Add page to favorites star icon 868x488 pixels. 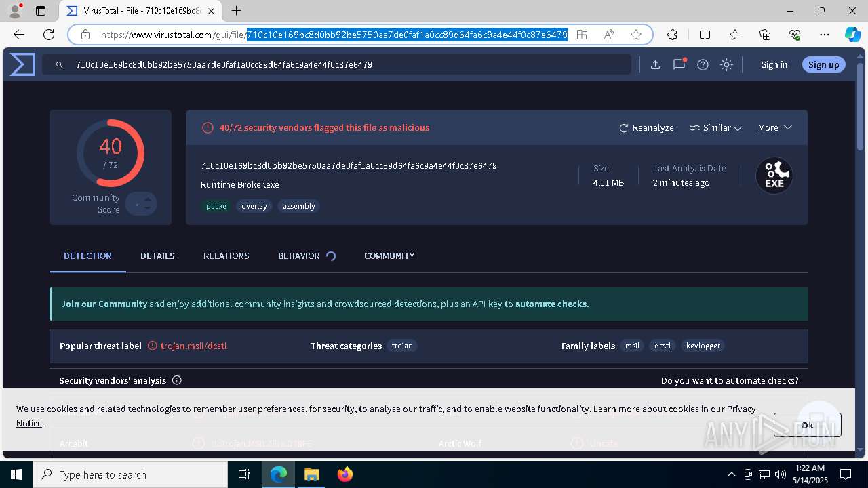coord(635,35)
